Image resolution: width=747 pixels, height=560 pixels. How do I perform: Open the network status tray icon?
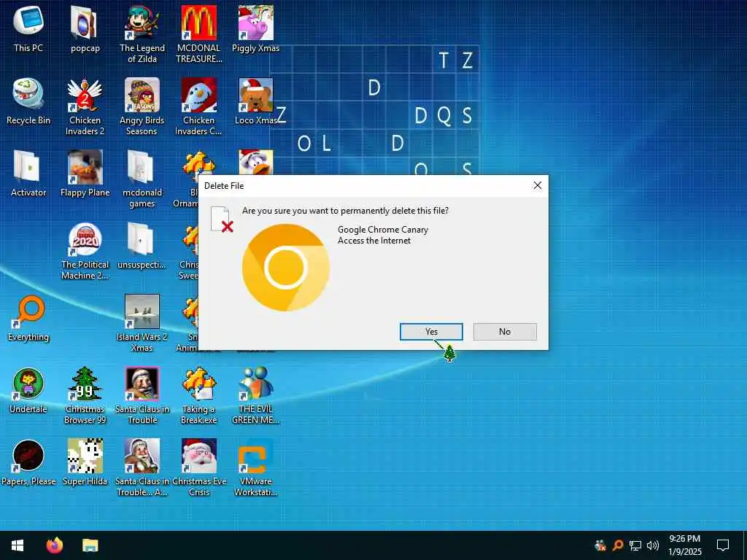(x=635, y=545)
